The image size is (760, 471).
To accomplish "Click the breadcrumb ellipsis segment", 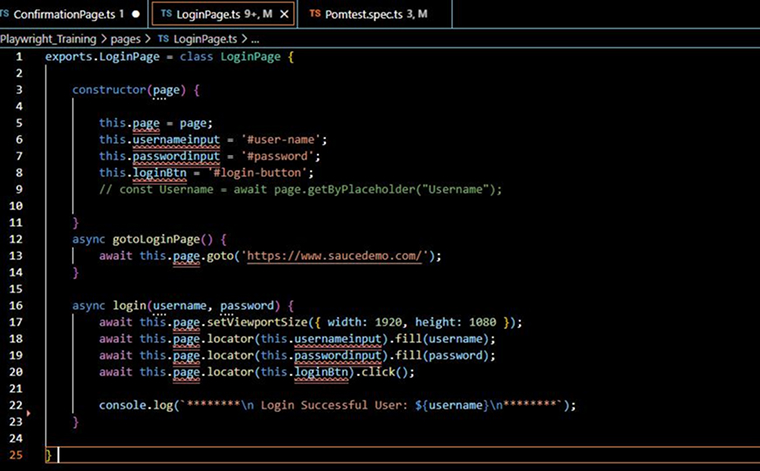I will point(255,40).
